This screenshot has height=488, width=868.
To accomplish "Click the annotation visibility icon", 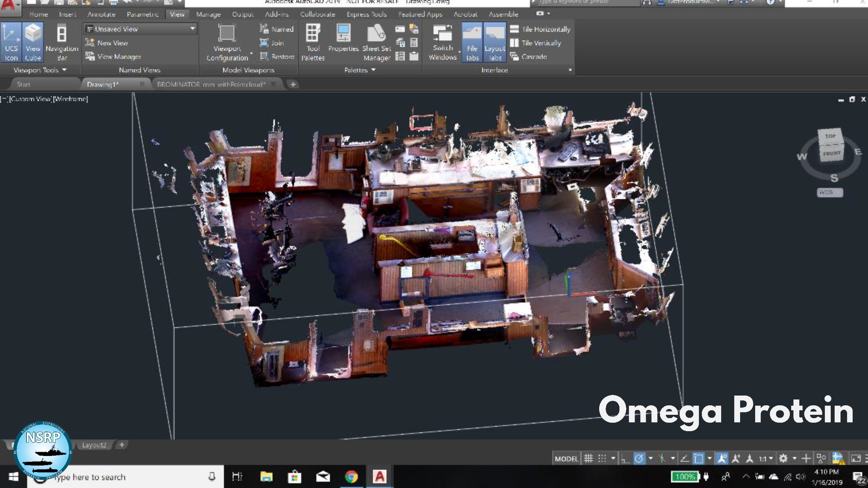I will click(x=722, y=458).
